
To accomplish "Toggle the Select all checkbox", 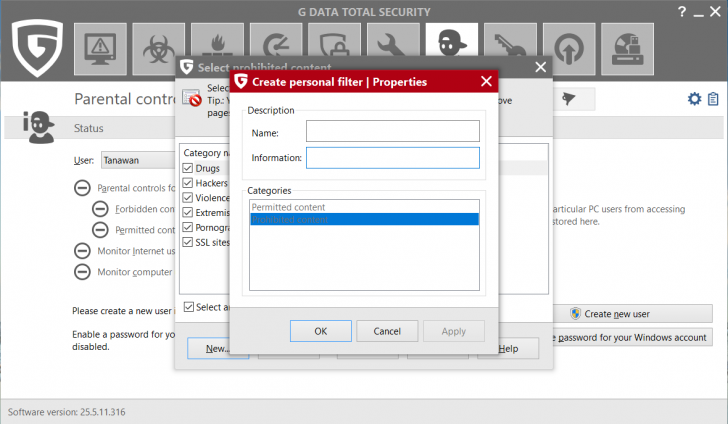I will 188,307.
